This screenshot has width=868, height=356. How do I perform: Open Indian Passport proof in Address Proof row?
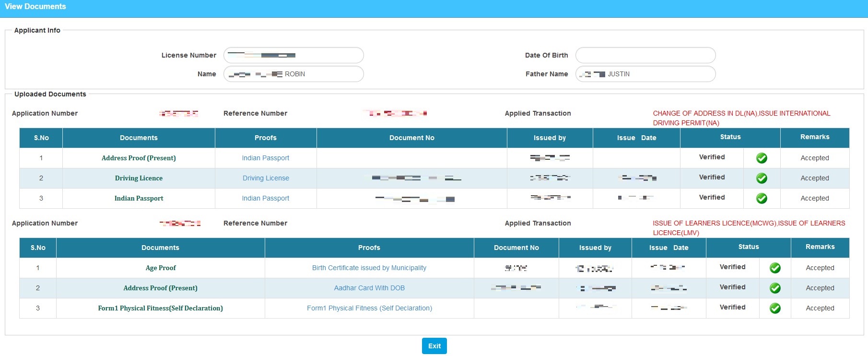click(x=265, y=158)
